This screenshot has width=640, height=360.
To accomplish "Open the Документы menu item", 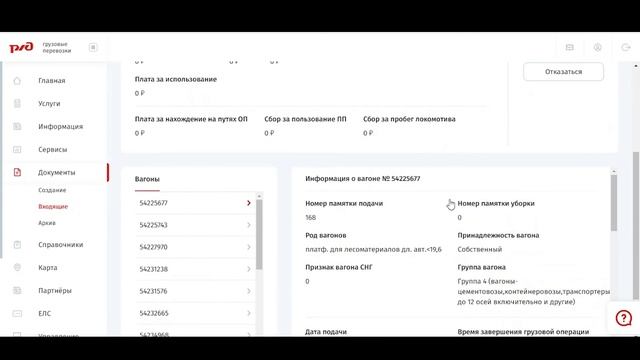I will tap(56, 172).
